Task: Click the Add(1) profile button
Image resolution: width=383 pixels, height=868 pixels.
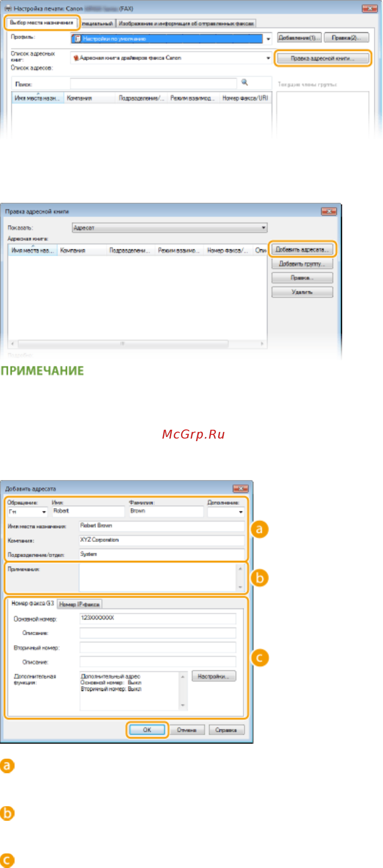Action: click(x=299, y=37)
